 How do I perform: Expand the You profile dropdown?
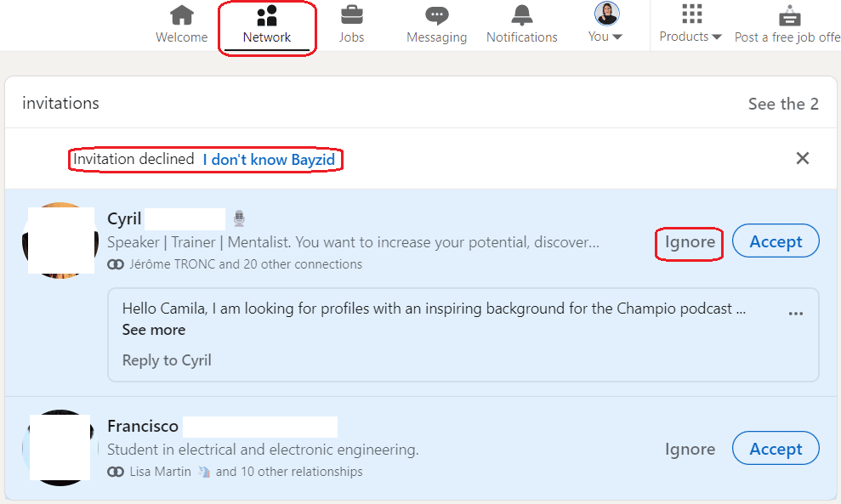click(617, 37)
